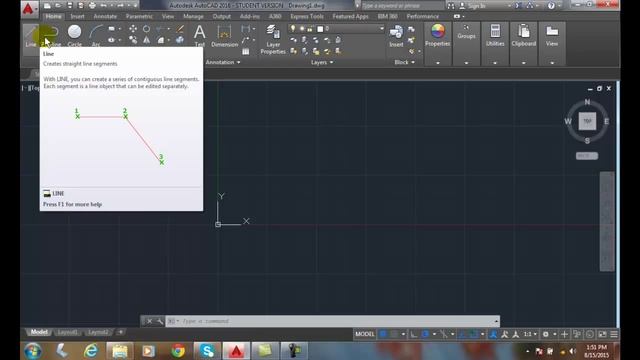Image resolution: width=640 pixels, height=360 pixels.
Task: Open the Manage ribbon tab
Action: [x=193, y=16]
